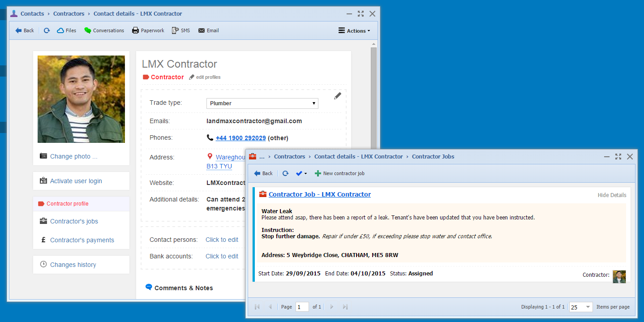Screen dimensions: 644x322
Task: Open the Contractor Job - LMX Contractor link
Action: click(319, 194)
